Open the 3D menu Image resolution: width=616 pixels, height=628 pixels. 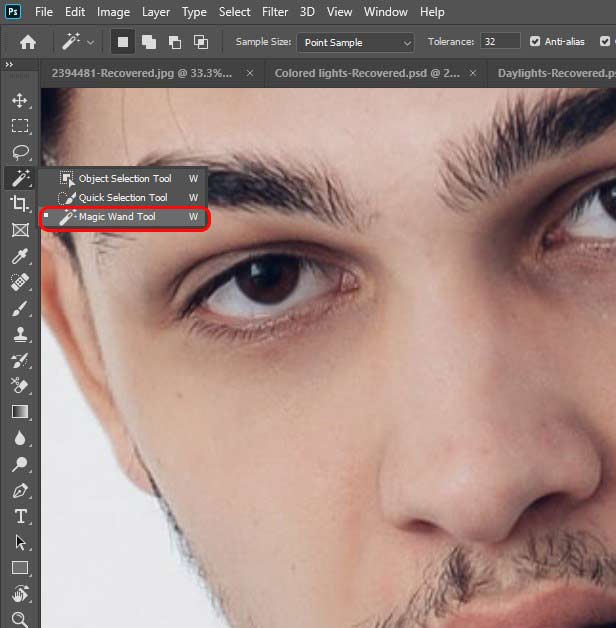(x=307, y=12)
